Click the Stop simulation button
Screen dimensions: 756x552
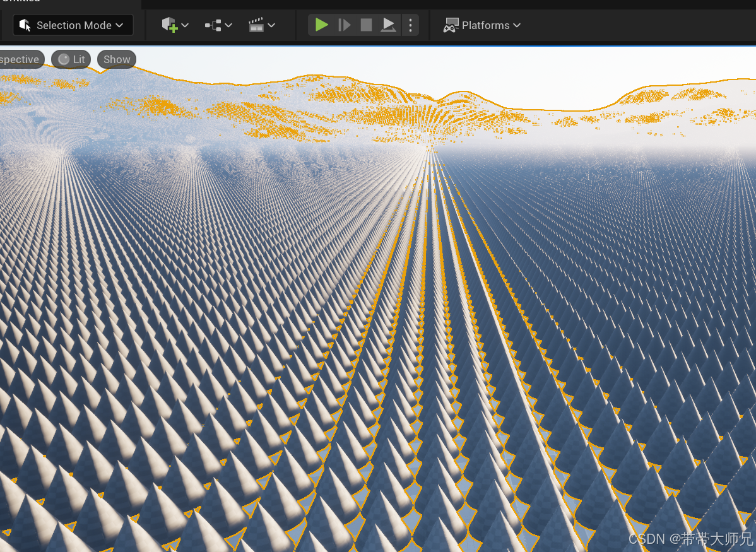pyautogui.click(x=367, y=25)
